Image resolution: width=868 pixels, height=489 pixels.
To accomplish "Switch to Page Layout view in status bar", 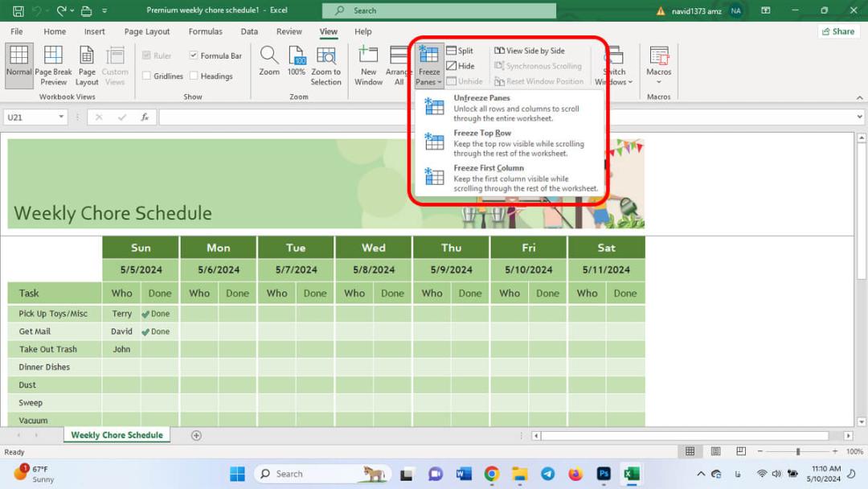I will 716,451.
